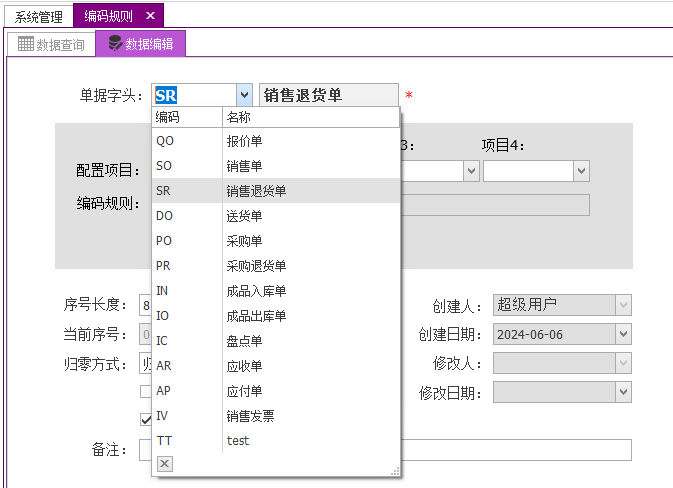Select the QO 报价单 row
The image size is (673, 488).
276,141
